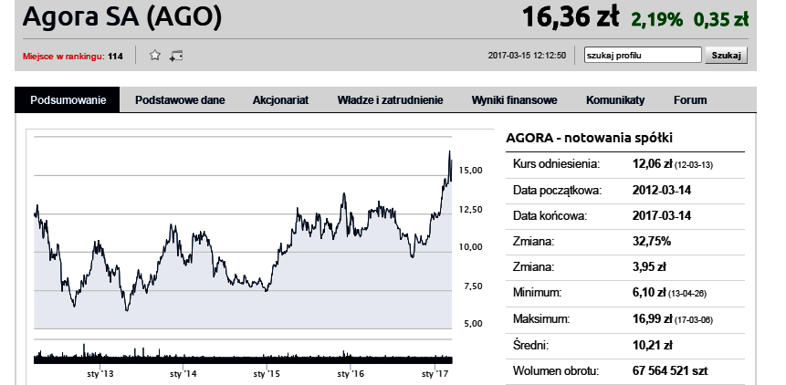Click the sty '14 axis label
The height and width of the screenshot is (385, 786).
[x=183, y=374]
